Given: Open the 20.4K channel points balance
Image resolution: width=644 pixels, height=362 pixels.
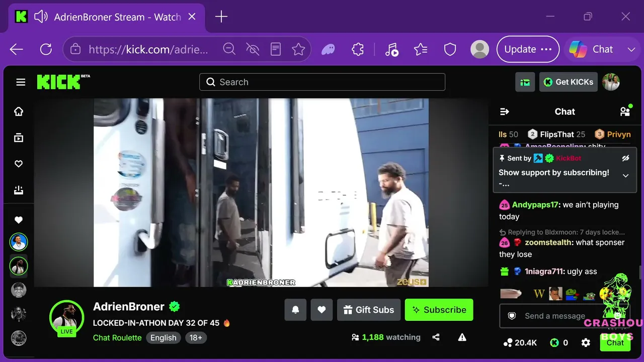Looking at the screenshot, I should click(x=520, y=343).
